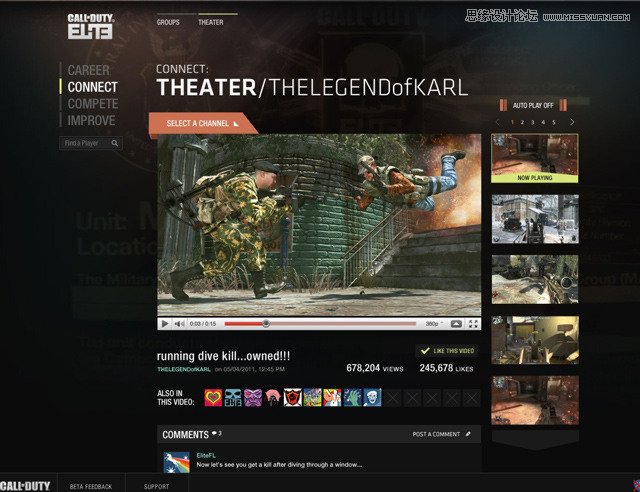Play the video with the play button
This screenshot has width=640, height=492.
pos(165,324)
